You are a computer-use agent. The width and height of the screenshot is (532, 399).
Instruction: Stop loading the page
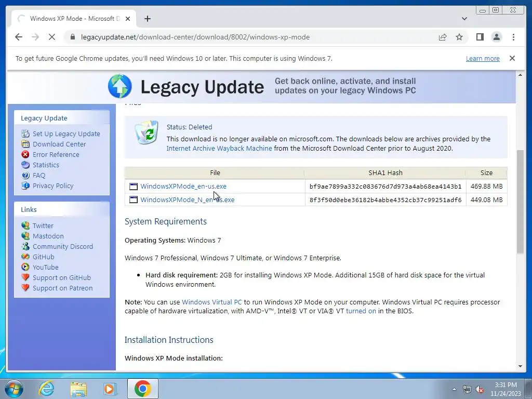point(52,37)
